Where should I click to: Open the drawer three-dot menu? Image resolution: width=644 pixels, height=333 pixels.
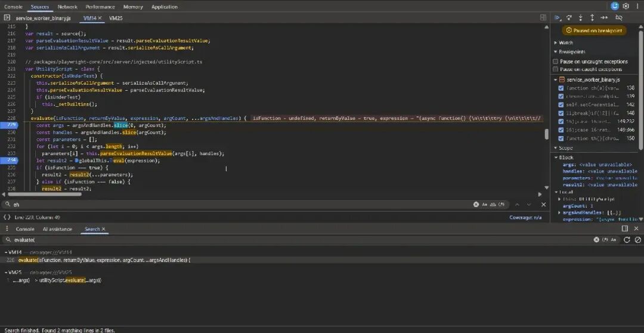[7, 229]
